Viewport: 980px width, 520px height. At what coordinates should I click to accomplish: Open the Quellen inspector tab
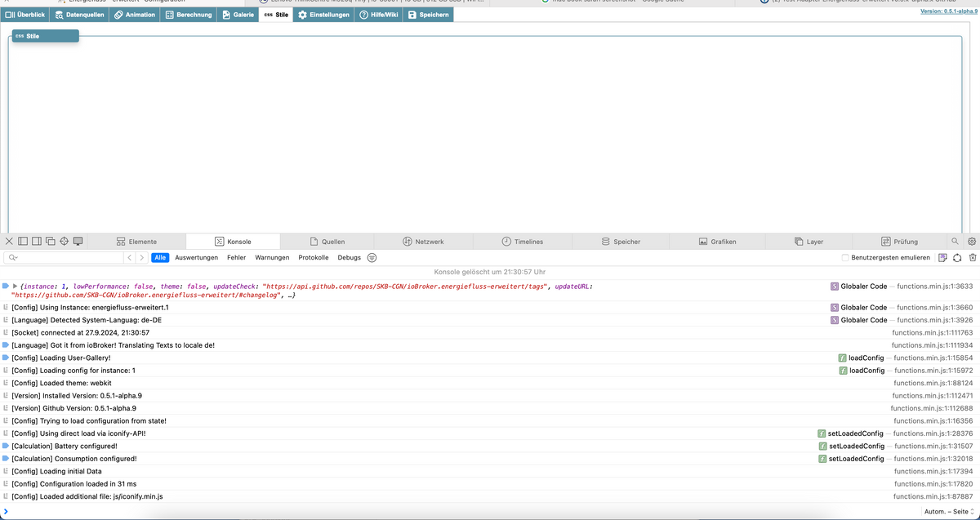click(x=327, y=242)
